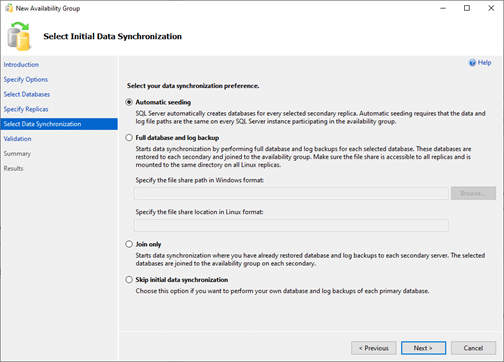Screen dimensions: 504x362
Task: Jump to the Validation page
Action: (x=18, y=139)
